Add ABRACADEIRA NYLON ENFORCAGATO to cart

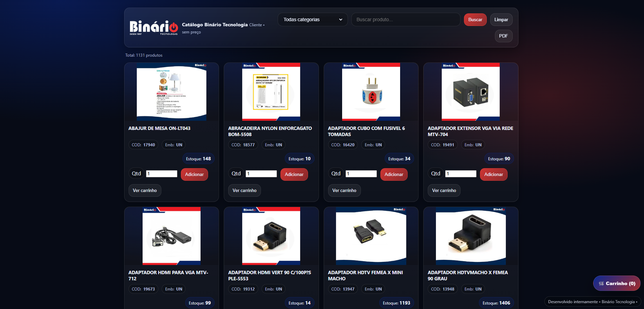pos(294,174)
